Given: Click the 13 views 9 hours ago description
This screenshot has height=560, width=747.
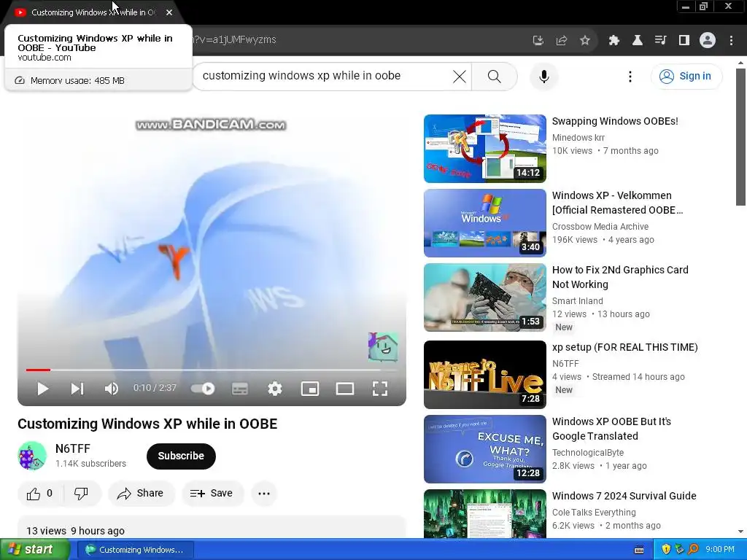Looking at the screenshot, I should [75, 531].
